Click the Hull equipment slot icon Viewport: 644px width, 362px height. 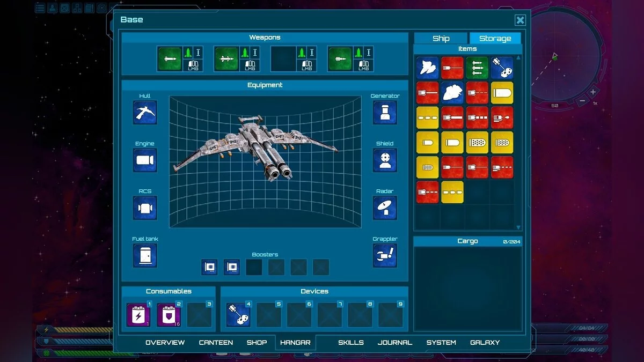(145, 113)
